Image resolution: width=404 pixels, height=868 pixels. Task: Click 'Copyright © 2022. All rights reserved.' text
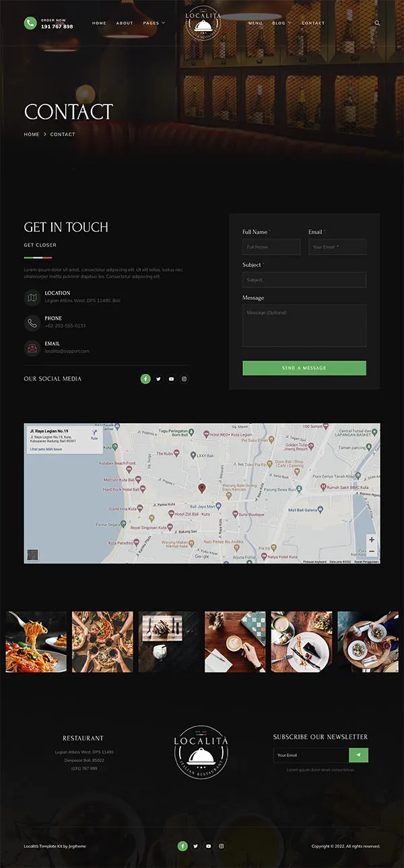pyautogui.click(x=346, y=846)
